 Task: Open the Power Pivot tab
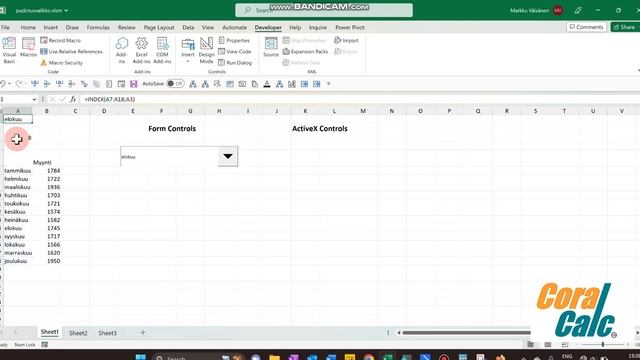(350, 27)
